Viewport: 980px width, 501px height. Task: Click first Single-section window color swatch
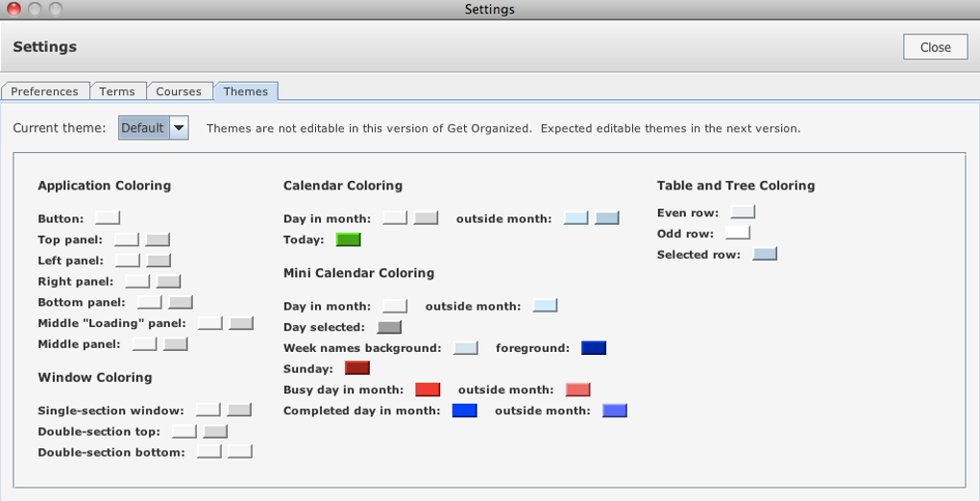click(208, 411)
